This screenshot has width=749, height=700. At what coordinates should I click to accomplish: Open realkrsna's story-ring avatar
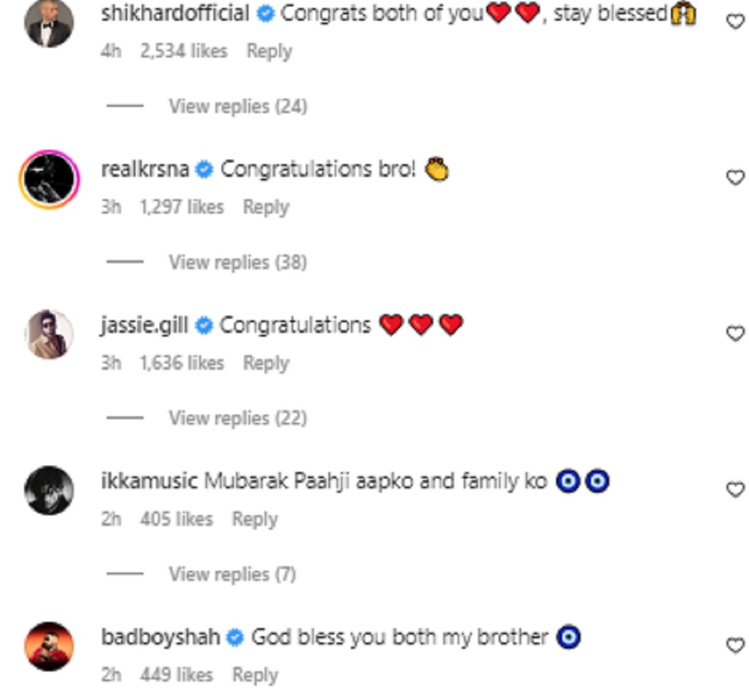pyautogui.click(x=49, y=179)
